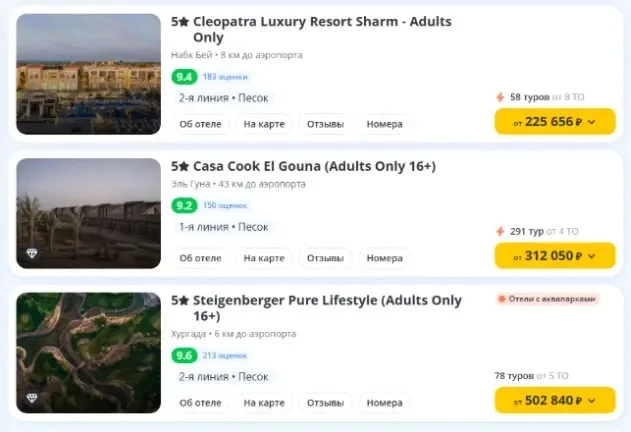Viewport: 631px width, 432px height.
Task: Open the 213 оценок reviews link
Action: click(225, 356)
